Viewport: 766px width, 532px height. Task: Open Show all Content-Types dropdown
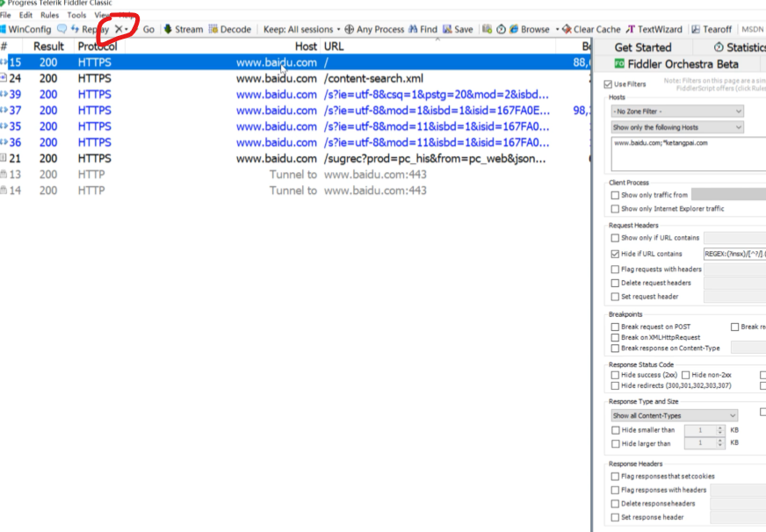pos(675,415)
